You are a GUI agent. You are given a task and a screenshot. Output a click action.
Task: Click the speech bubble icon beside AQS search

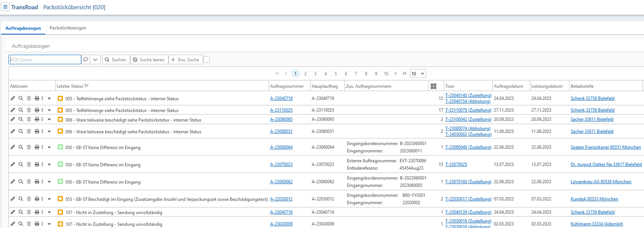86,60
